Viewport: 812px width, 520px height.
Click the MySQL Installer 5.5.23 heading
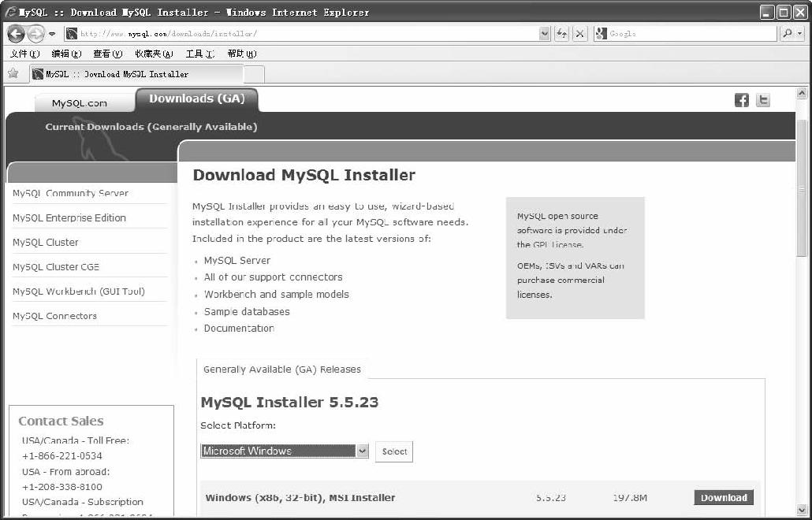(x=289, y=402)
